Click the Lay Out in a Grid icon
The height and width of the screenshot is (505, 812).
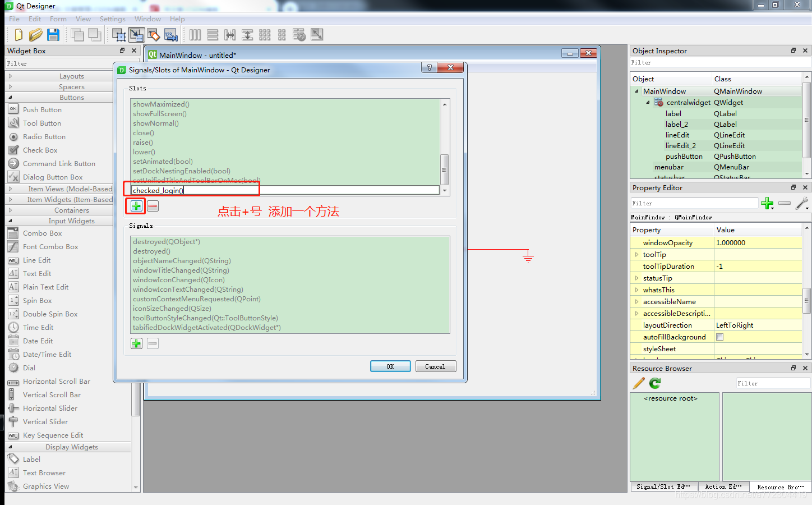[265, 35]
